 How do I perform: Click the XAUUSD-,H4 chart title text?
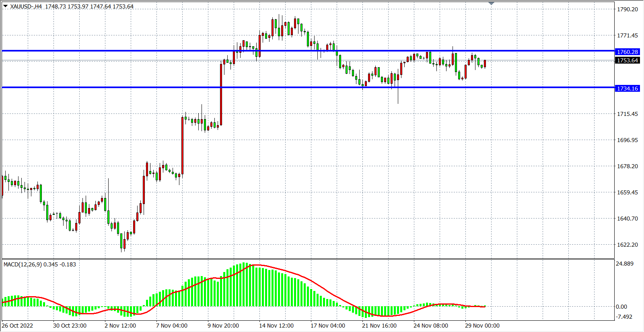point(26,6)
